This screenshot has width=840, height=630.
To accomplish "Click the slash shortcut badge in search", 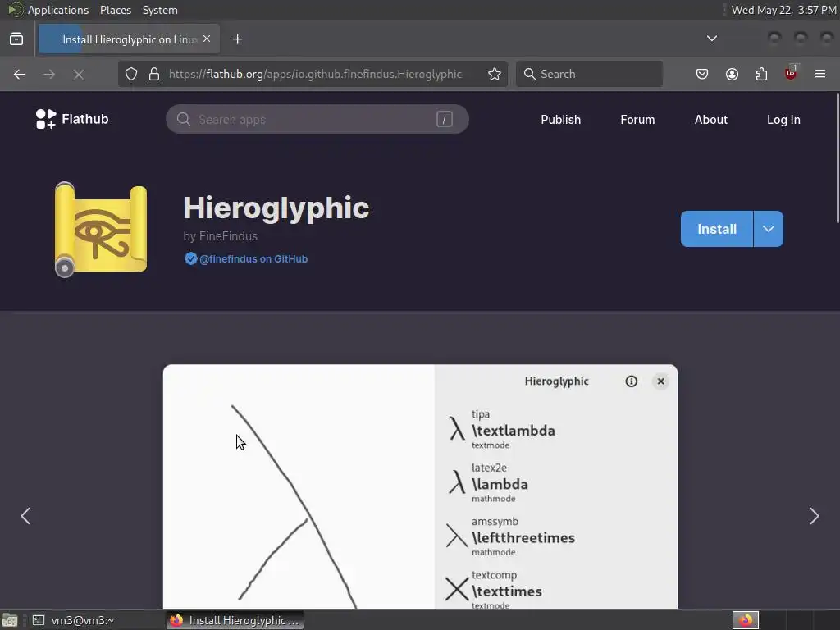I will [x=444, y=119].
